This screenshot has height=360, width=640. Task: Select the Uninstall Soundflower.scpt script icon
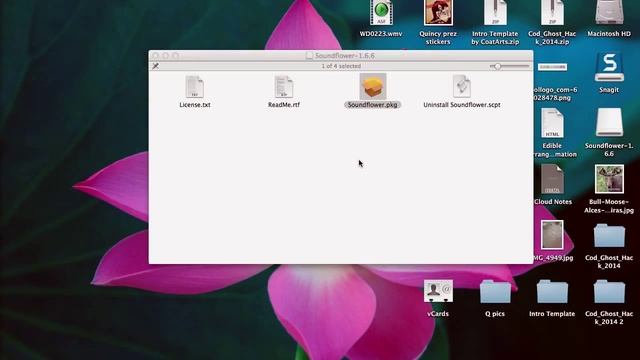pyautogui.click(x=462, y=86)
